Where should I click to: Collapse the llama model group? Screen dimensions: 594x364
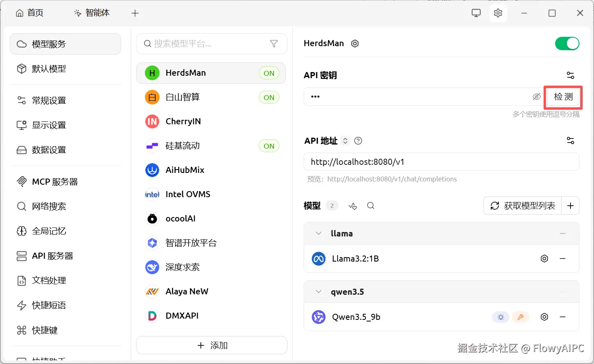319,234
